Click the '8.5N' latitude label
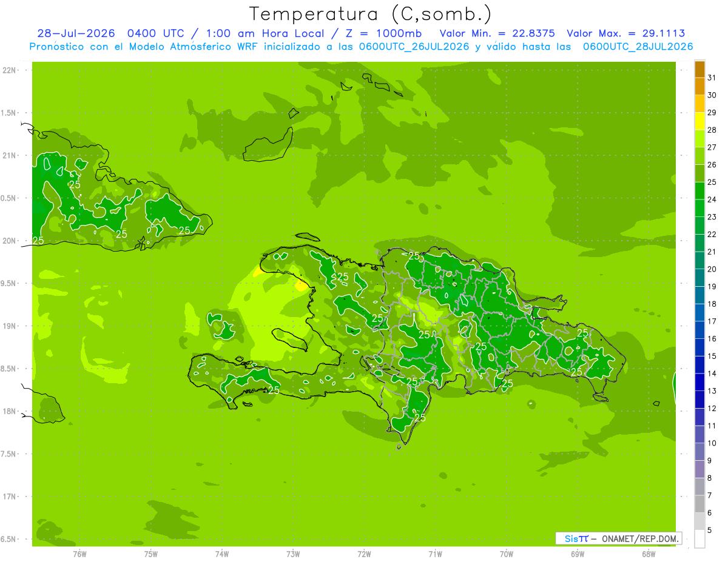 pos(9,369)
